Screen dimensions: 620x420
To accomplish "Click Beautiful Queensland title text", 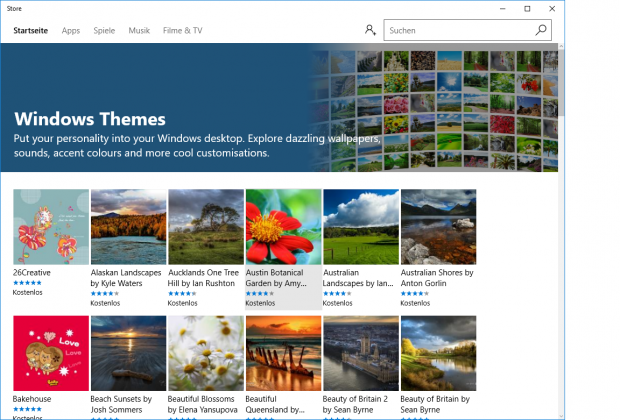I will point(275,404).
